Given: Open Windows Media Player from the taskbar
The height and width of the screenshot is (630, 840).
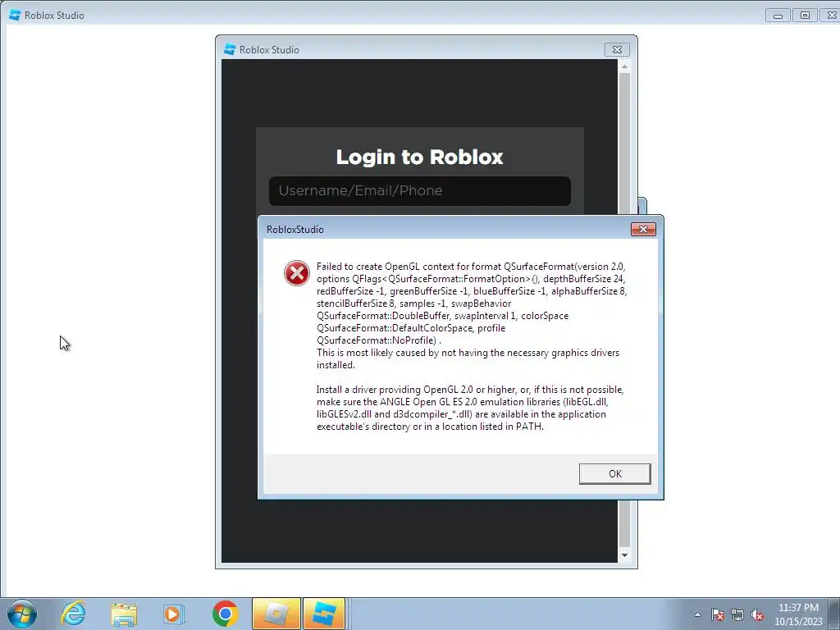Looking at the screenshot, I should click(174, 614).
